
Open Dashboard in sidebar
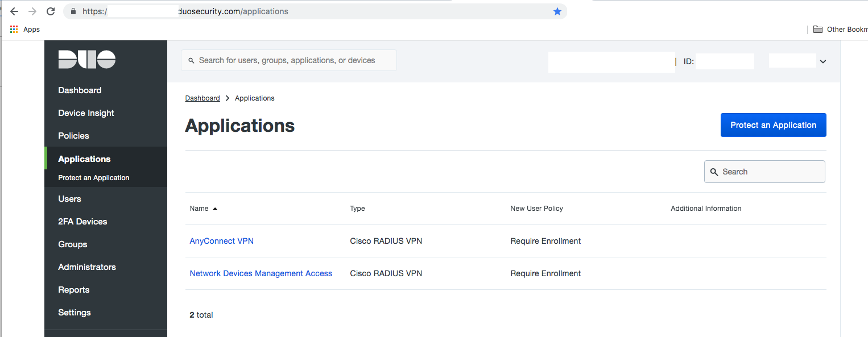coord(80,90)
